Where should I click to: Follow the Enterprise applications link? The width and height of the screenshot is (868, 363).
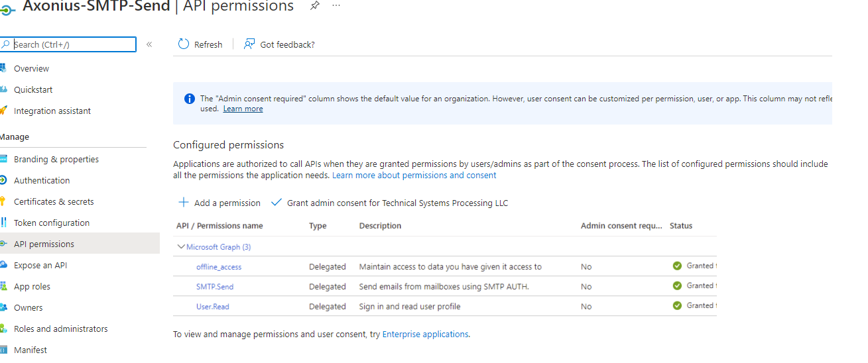(x=425, y=335)
